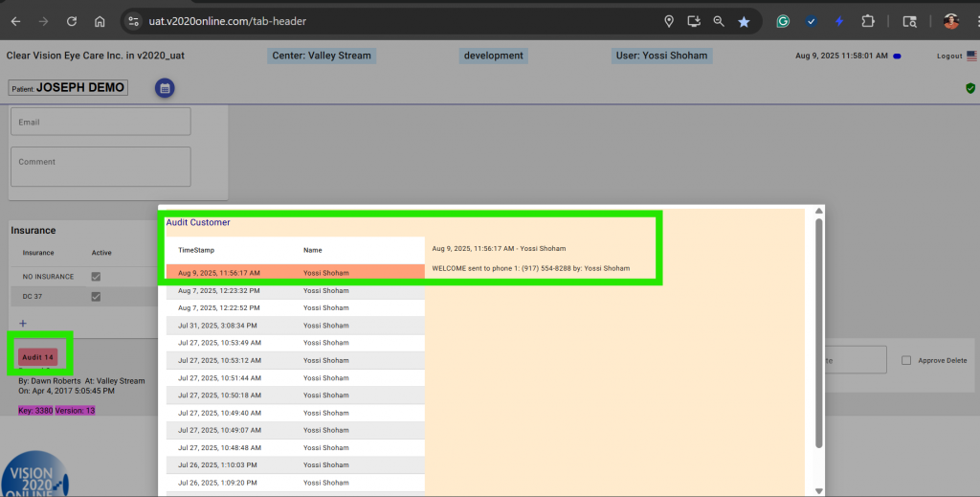
Task: Click the Logout link
Action: 949,56
